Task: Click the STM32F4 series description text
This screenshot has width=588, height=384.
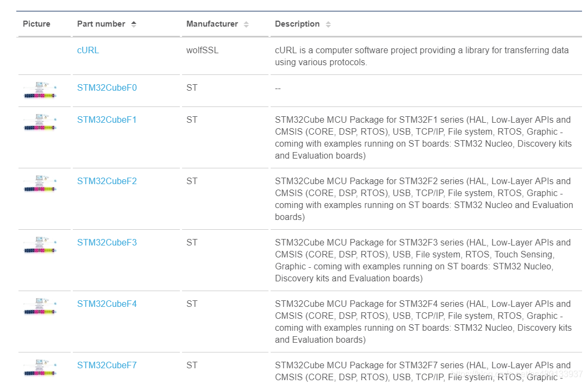Action: (x=423, y=322)
